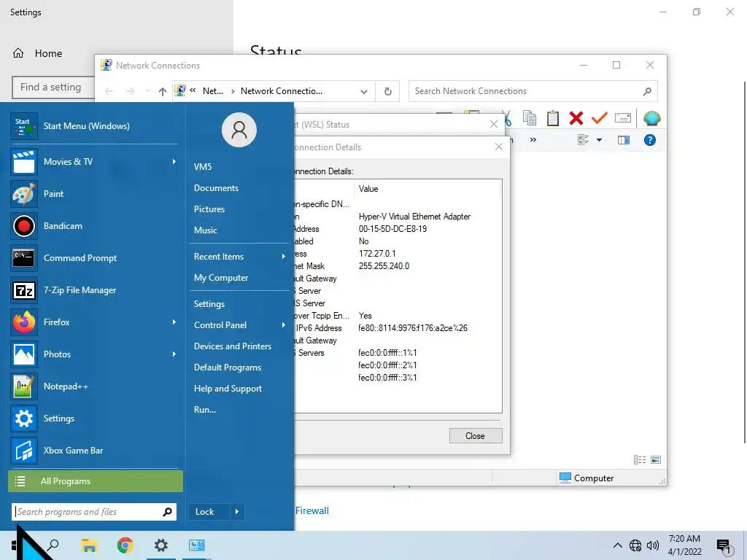Screen dimensions: 747x560
Task: Open taskbar search magnifier
Action: (53, 545)
